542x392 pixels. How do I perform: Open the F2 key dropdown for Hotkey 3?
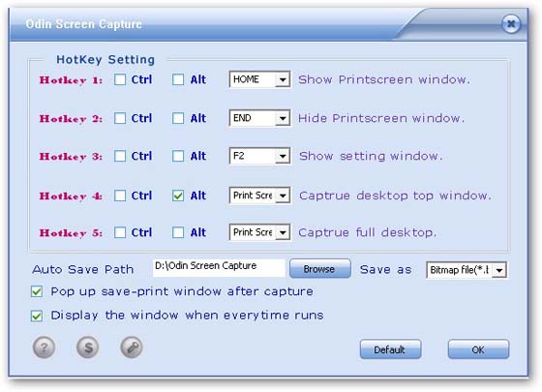click(283, 156)
